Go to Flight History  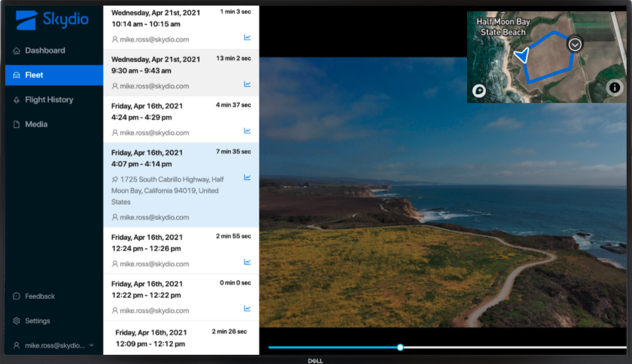[49, 100]
